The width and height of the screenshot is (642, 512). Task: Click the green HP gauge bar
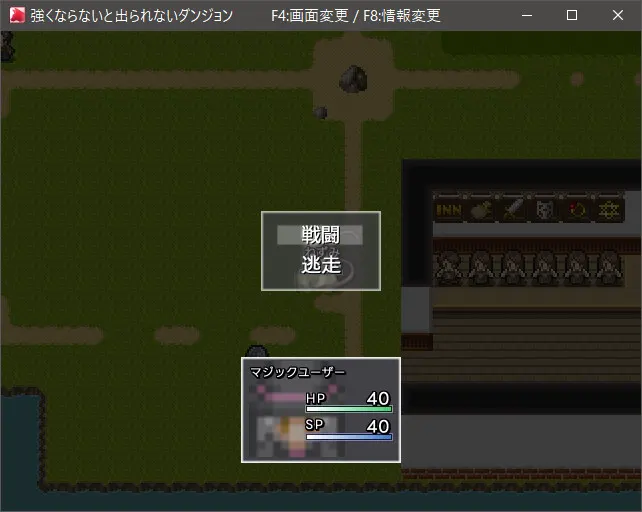click(x=349, y=409)
